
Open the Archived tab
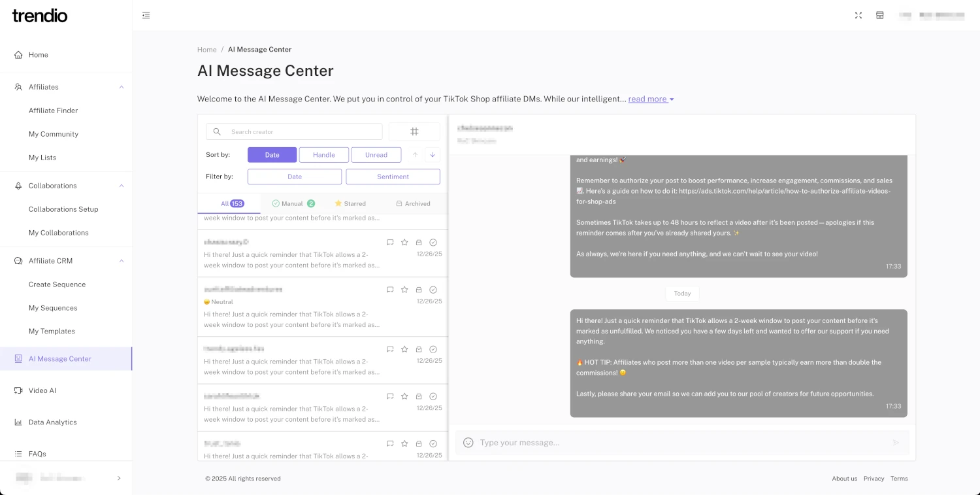(413, 203)
